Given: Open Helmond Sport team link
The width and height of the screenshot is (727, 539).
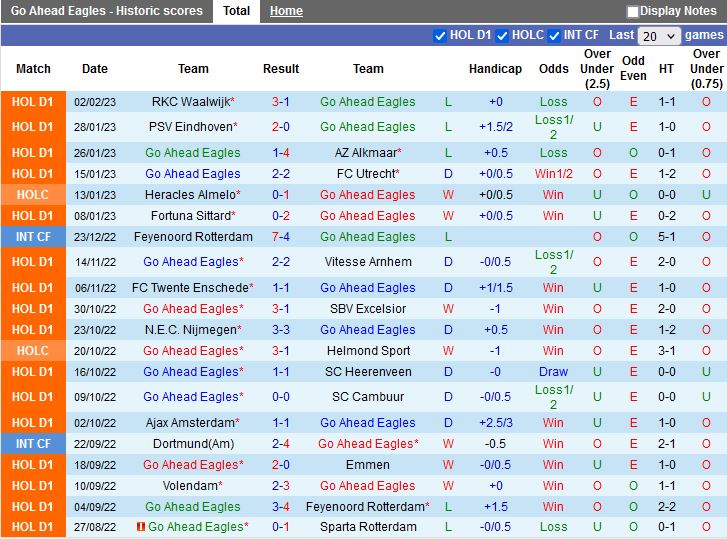Looking at the screenshot, I should 368,351.
